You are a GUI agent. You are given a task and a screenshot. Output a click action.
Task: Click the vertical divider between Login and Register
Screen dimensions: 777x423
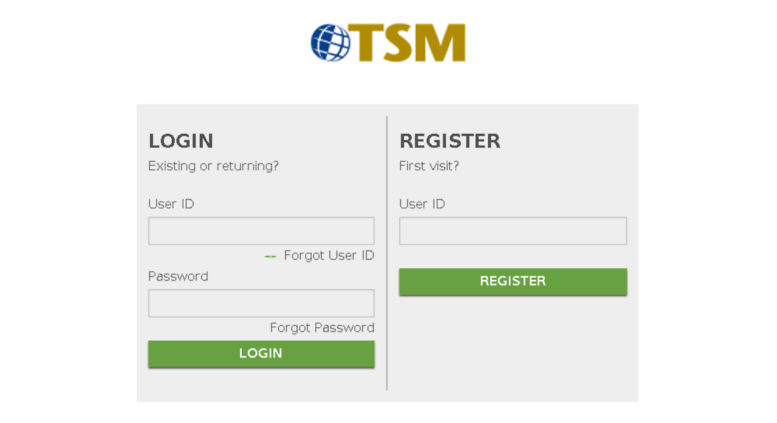point(387,253)
